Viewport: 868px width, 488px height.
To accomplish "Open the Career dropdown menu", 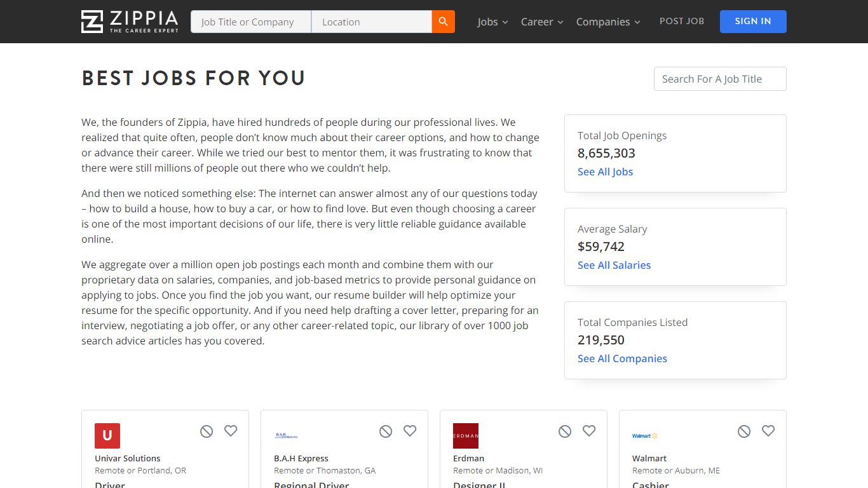I will 542,22.
